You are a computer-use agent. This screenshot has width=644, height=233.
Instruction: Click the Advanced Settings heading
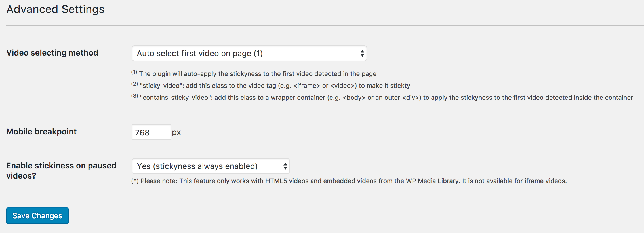click(x=56, y=9)
